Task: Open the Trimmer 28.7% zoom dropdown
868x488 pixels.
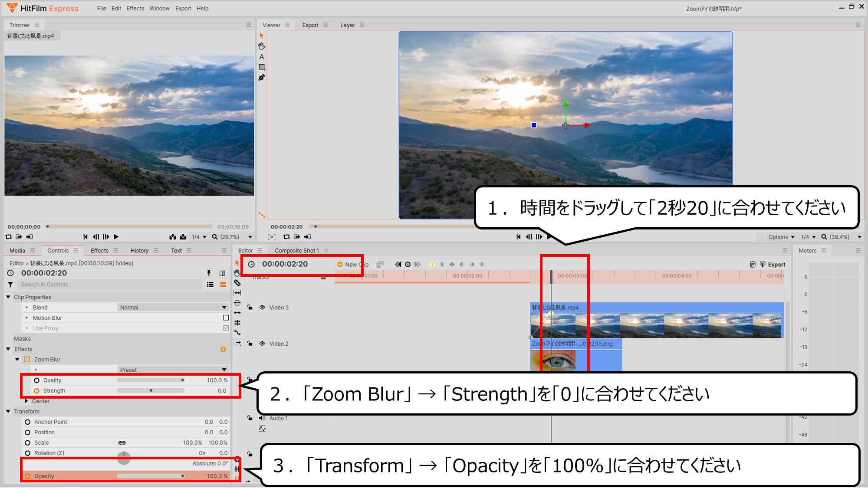Action: tap(232, 237)
